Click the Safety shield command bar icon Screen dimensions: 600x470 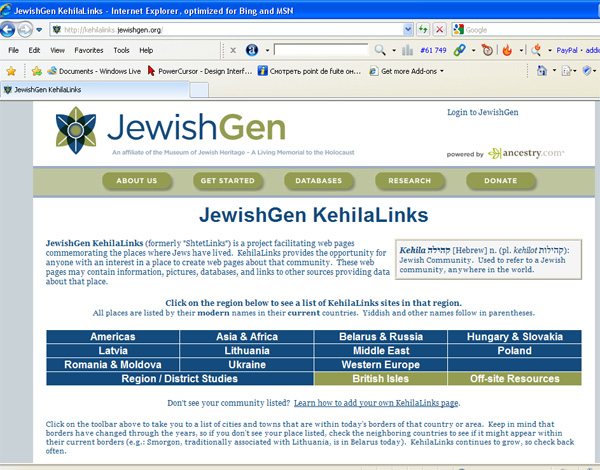coord(587,70)
